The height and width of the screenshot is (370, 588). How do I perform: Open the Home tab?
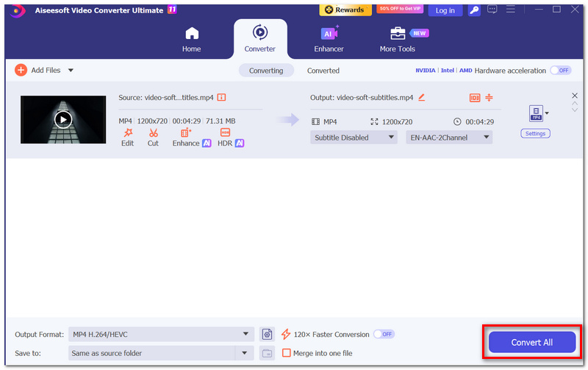point(191,40)
